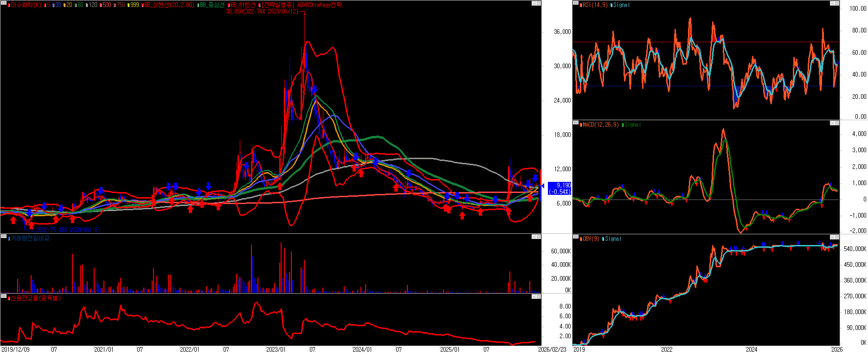Click the 2022 label on indicator time axis
The image size is (868, 354).
(x=667, y=349)
